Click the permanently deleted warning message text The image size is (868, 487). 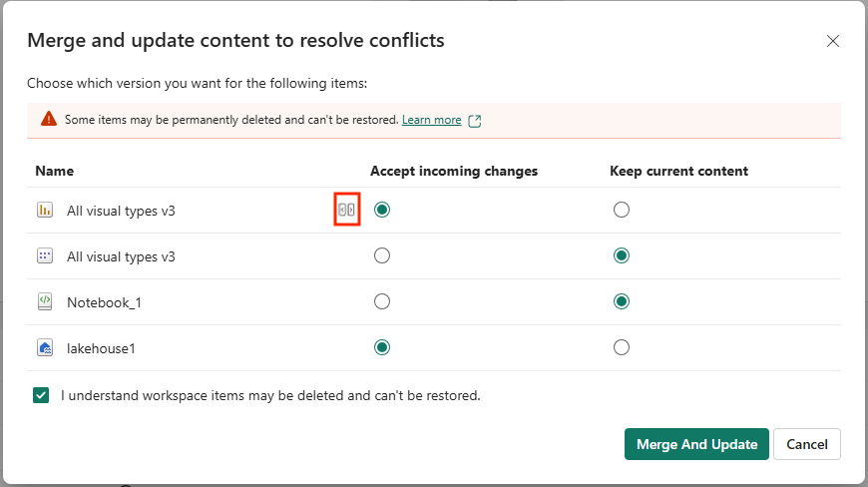click(231, 120)
